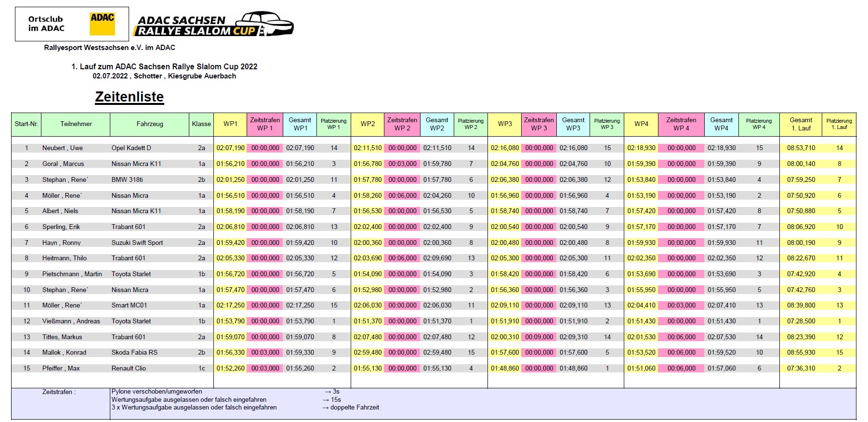
Task: Click vehicle "BMW 318ti"
Action: (127, 180)
